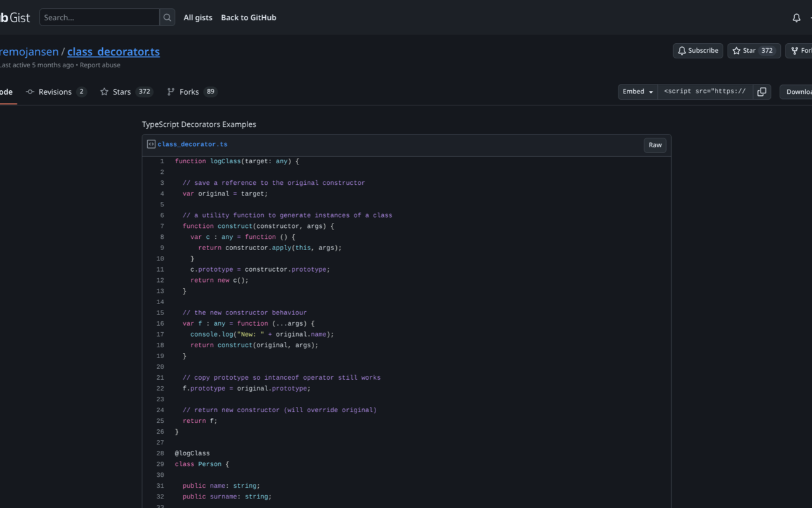This screenshot has width=812, height=508.
Task: Open All gists in the header
Action: (198, 18)
